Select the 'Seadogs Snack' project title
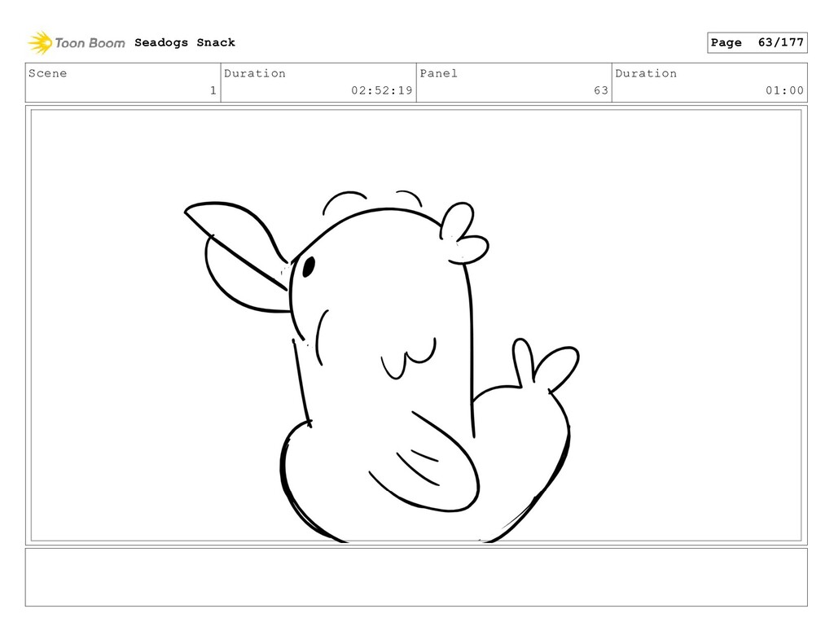The width and height of the screenshot is (834, 644). coord(185,42)
